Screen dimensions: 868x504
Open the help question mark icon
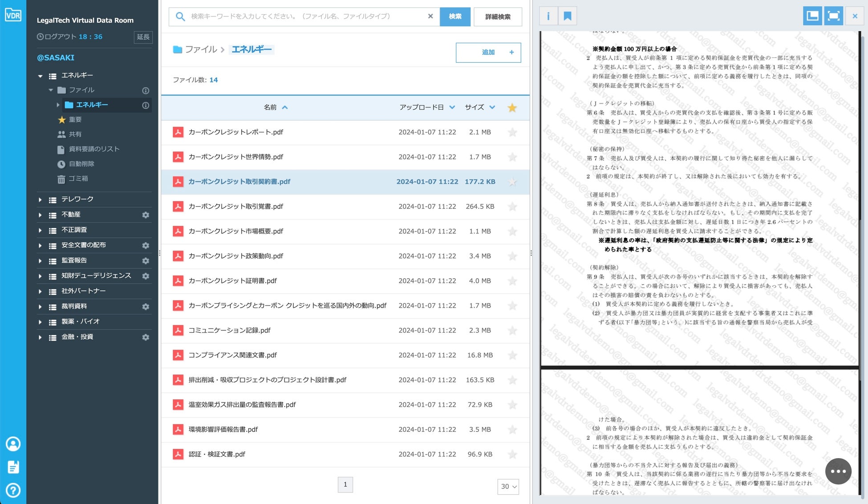pos(13,490)
